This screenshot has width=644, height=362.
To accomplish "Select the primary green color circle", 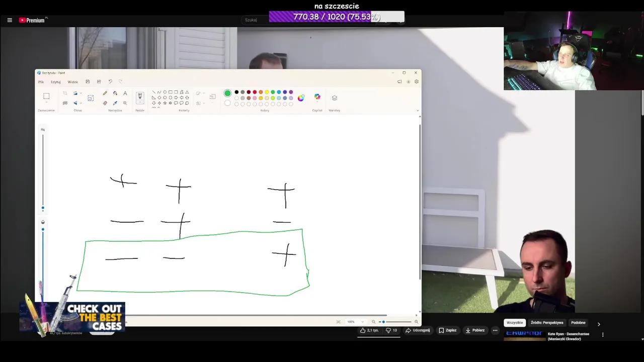I will 227,93.
